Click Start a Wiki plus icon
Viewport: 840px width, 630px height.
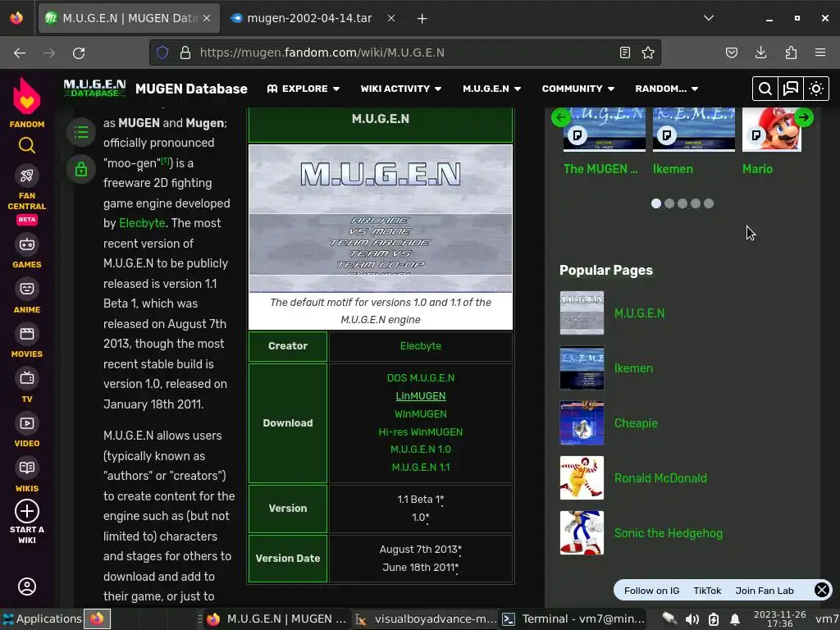27,511
